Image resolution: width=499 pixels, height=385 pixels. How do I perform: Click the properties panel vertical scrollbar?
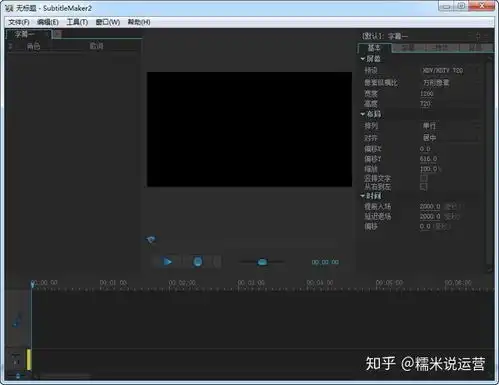[489, 163]
